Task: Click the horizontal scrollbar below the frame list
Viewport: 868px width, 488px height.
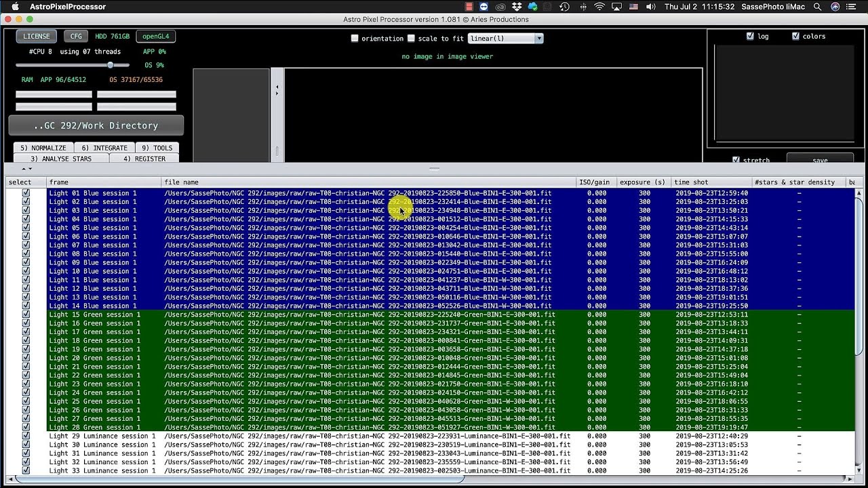Action: tap(239, 479)
